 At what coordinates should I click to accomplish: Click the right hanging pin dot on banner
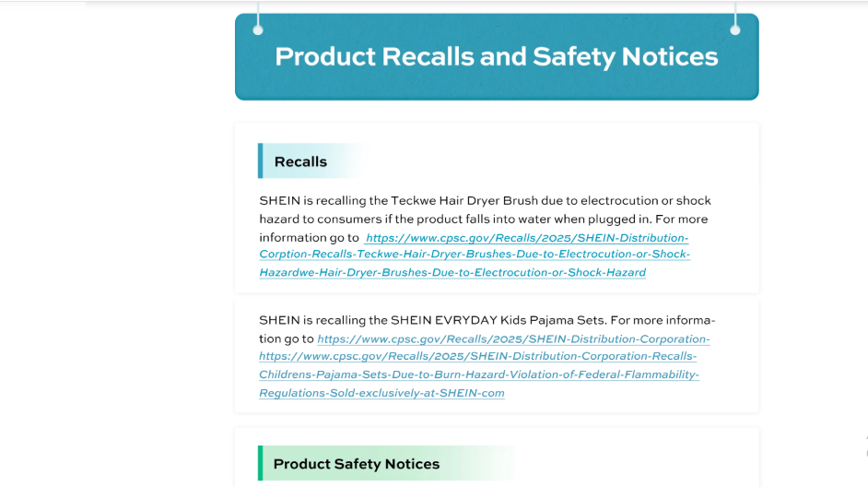pos(735,30)
